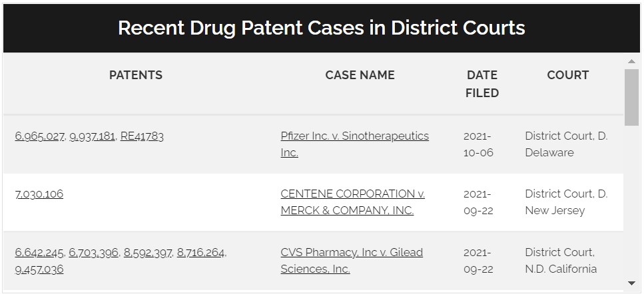Image resolution: width=644 pixels, height=294 pixels.
Task: Open patent 9,937,181 link
Action: (x=93, y=136)
